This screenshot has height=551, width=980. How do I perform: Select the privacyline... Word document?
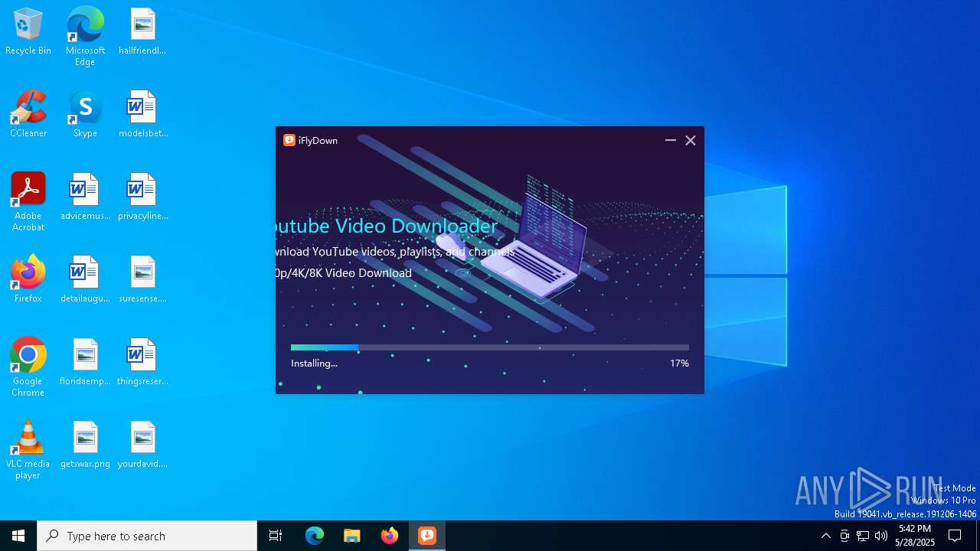click(x=142, y=197)
